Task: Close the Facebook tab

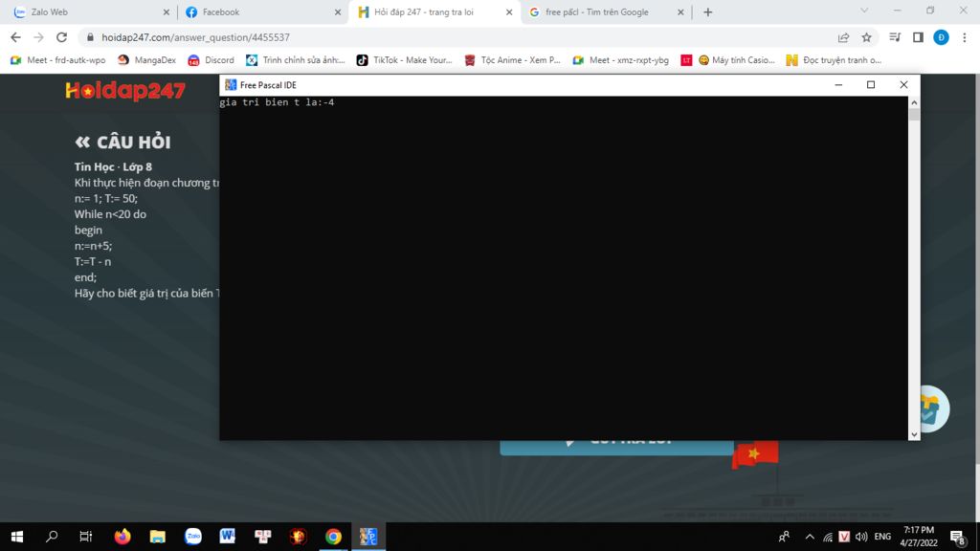Action: tap(338, 11)
